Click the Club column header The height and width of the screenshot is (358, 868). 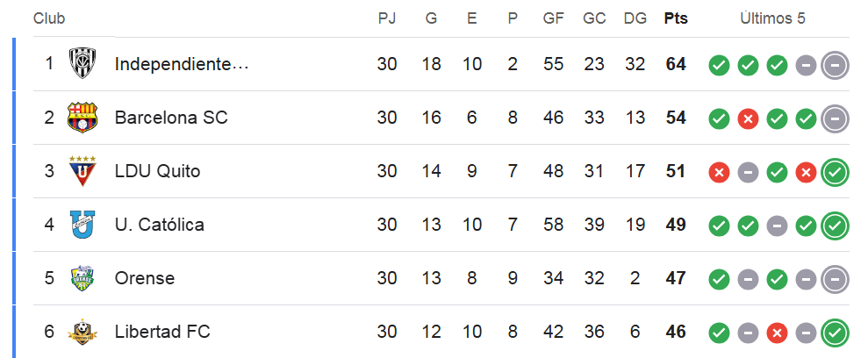49,18
